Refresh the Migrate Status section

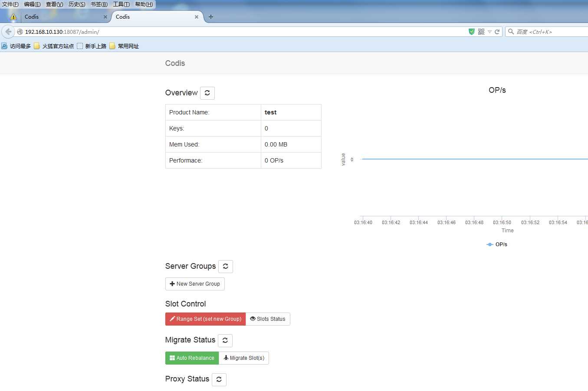click(225, 340)
